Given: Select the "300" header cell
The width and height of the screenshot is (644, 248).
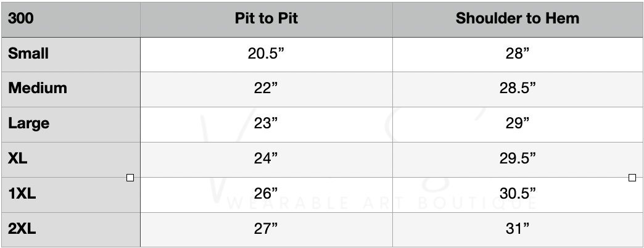Looking at the screenshot, I should 70,19.
